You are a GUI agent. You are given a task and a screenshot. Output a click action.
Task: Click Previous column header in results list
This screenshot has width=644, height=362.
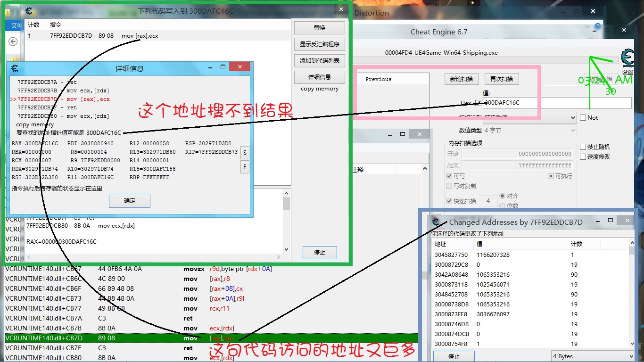pyautogui.click(x=379, y=79)
